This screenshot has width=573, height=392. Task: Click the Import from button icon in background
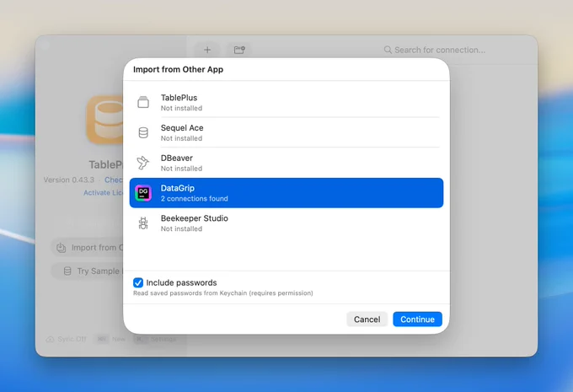(61, 248)
